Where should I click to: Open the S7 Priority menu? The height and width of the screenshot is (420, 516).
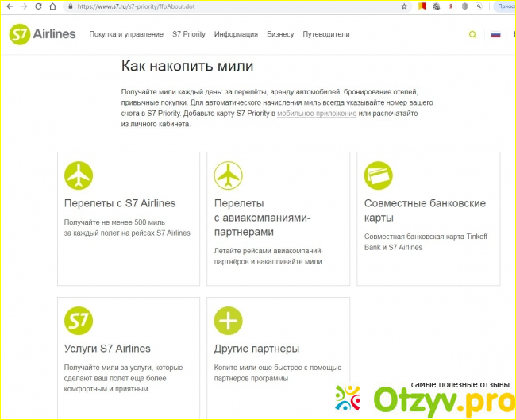(x=189, y=35)
